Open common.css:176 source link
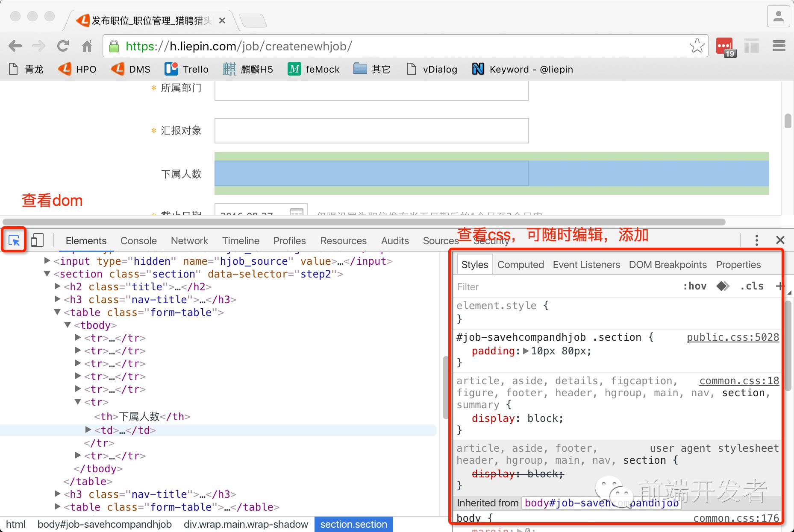Image resolution: width=794 pixels, height=532 pixels. pyautogui.click(x=736, y=518)
